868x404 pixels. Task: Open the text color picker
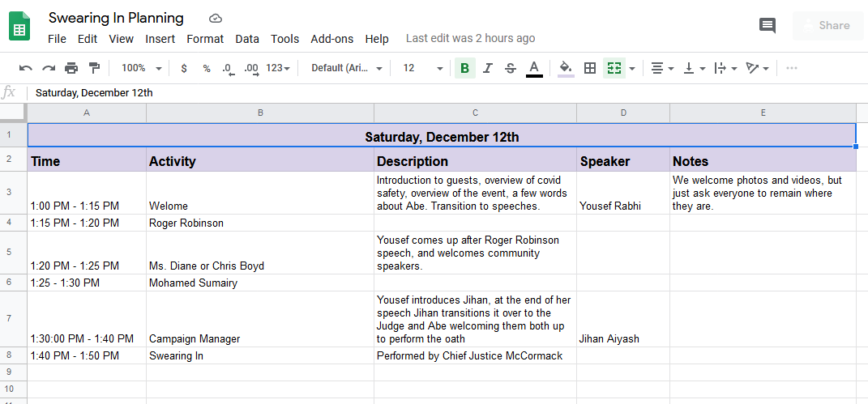pos(533,69)
